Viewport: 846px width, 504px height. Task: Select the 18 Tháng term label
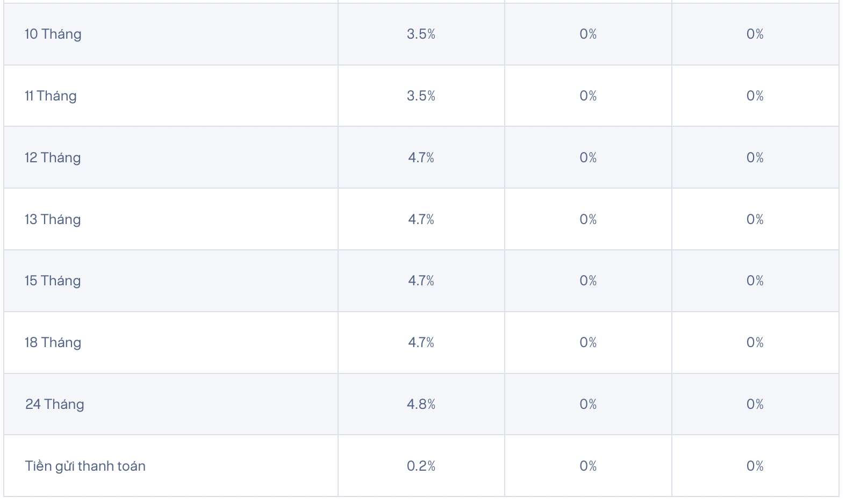tap(53, 343)
